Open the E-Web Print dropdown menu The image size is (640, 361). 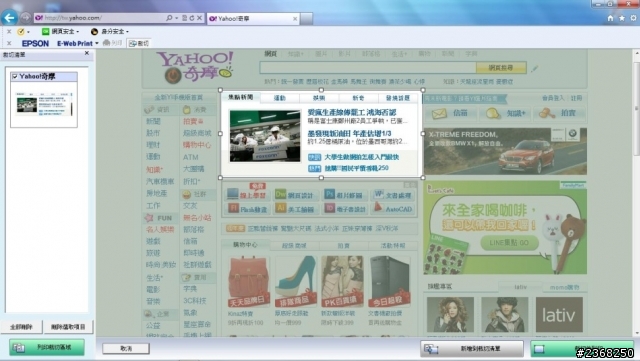(x=97, y=43)
